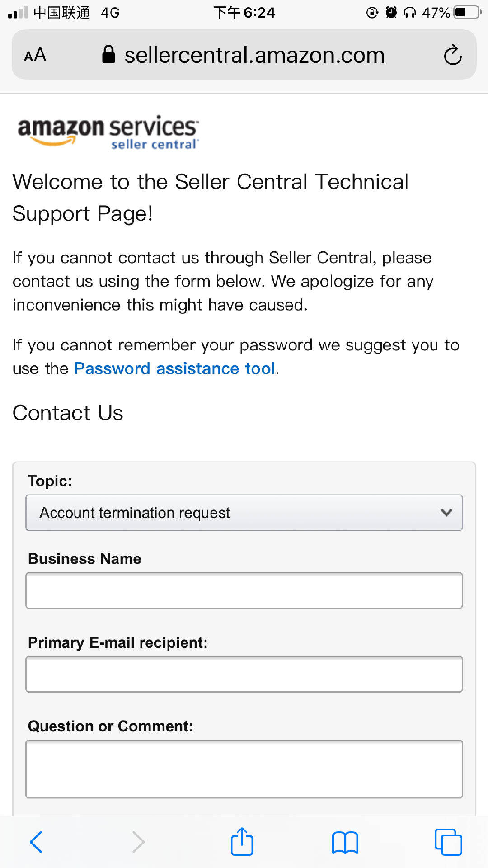Screen dimensions: 488x868
Task: Select the Question or Comment box
Action: point(244,769)
